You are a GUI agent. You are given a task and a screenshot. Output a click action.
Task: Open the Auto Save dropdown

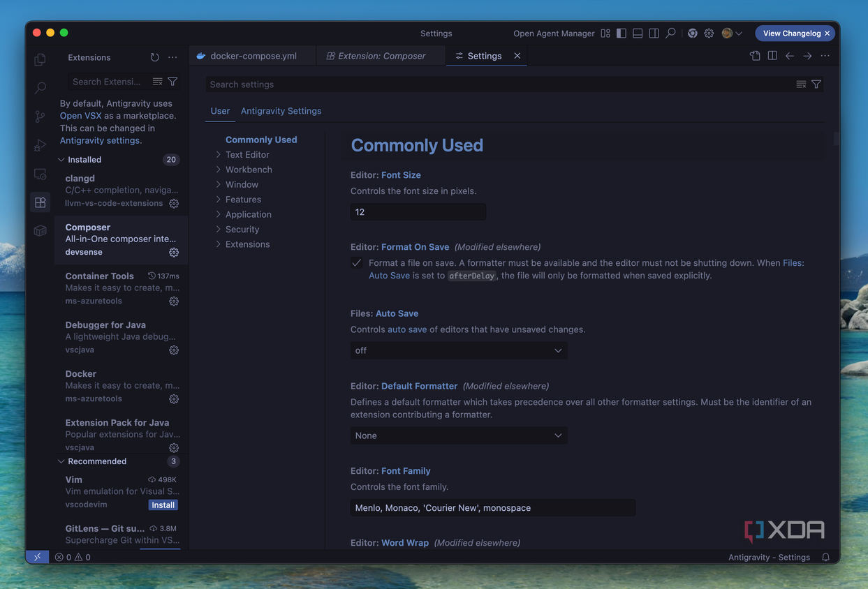pos(459,350)
